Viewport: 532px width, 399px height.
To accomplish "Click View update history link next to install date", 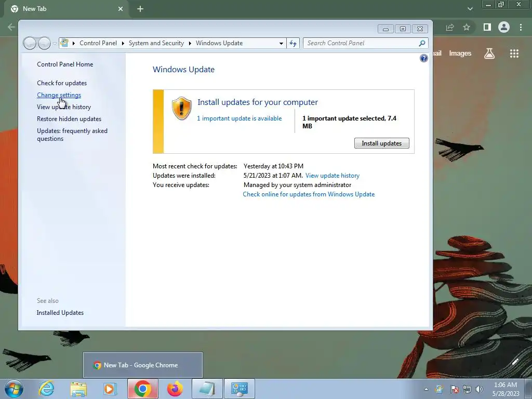I will [332, 176].
